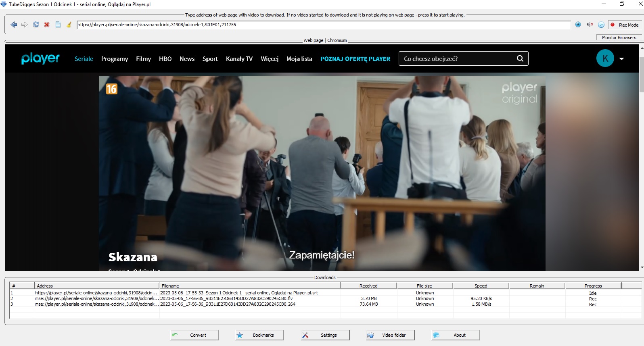Sort downloads by the # column header

(22, 286)
